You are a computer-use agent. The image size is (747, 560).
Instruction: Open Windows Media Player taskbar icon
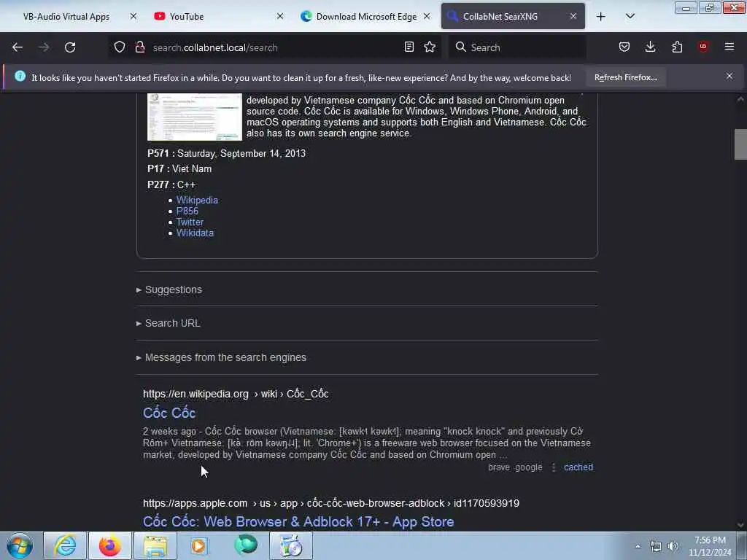199,545
